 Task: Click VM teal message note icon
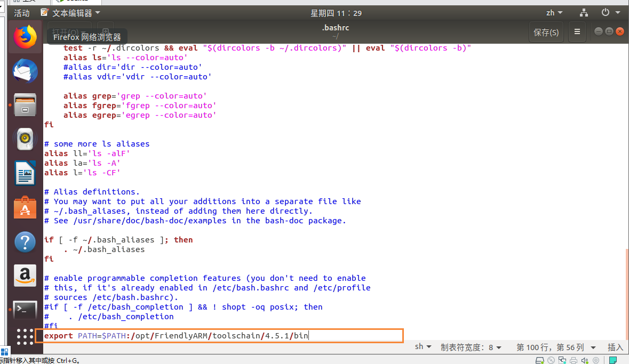[x=613, y=360]
